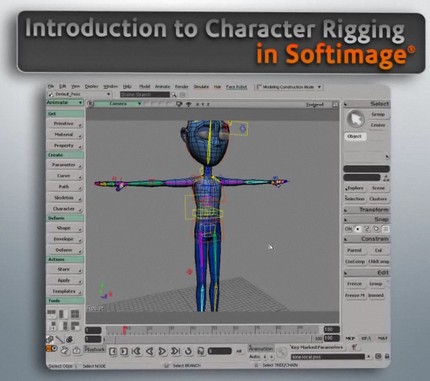Image resolution: width=430 pixels, height=381 pixels.
Task: Collapse the Transform panel header
Action: pos(366,210)
